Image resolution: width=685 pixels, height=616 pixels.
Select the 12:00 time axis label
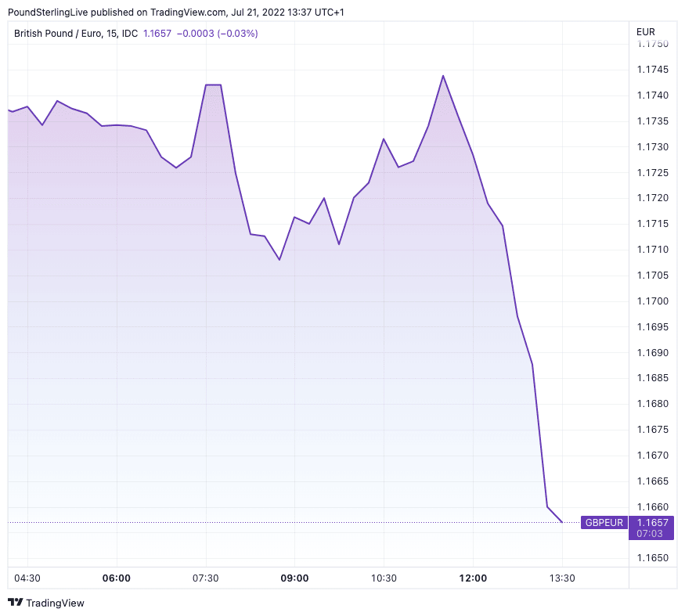point(473,578)
